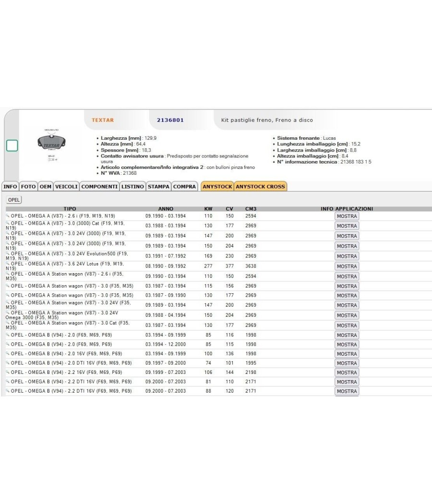Open the COMPRA tab
The image size is (432, 504).
pyautogui.click(x=184, y=186)
